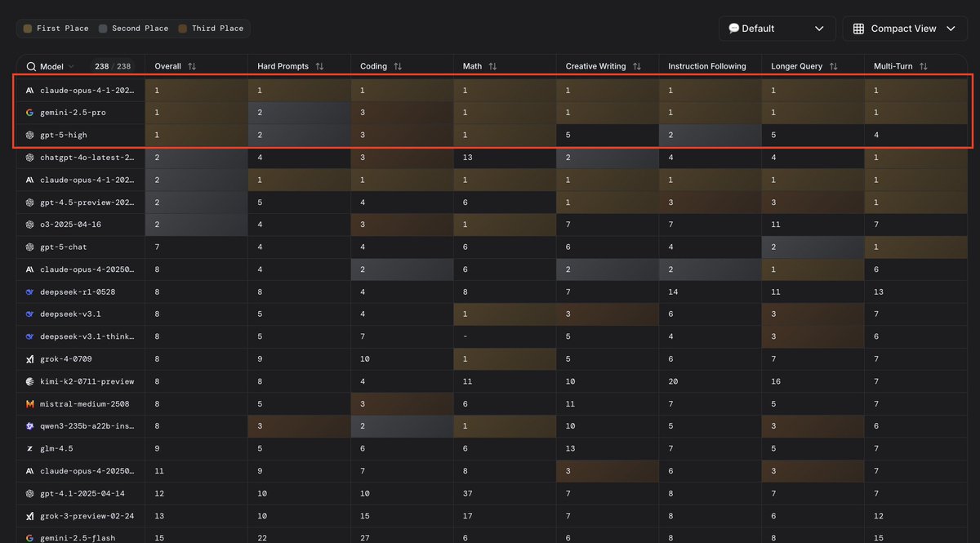
Task: Click the Multi-Turn value 4 for gpt-5-high
Action: [876, 135]
